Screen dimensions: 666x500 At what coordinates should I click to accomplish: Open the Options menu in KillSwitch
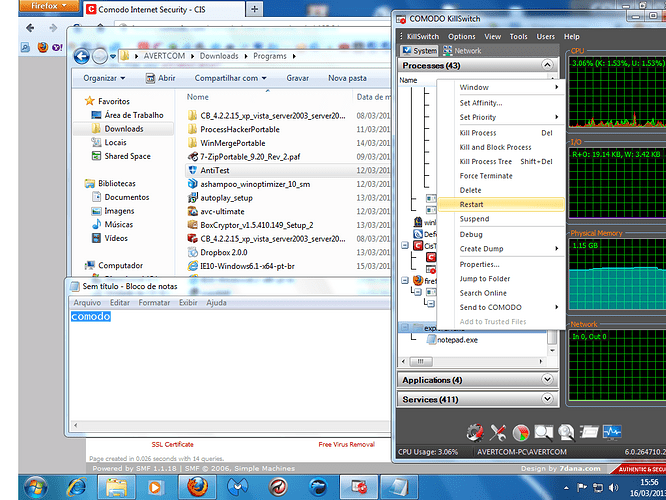point(462,37)
